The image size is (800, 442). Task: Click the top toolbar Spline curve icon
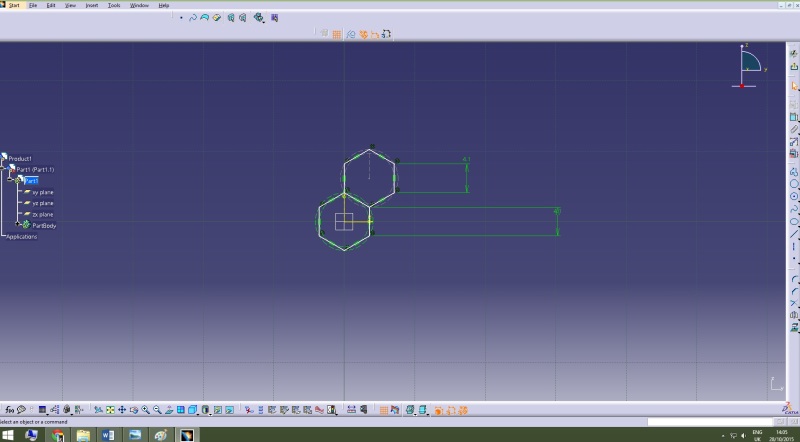pos(193,18)
